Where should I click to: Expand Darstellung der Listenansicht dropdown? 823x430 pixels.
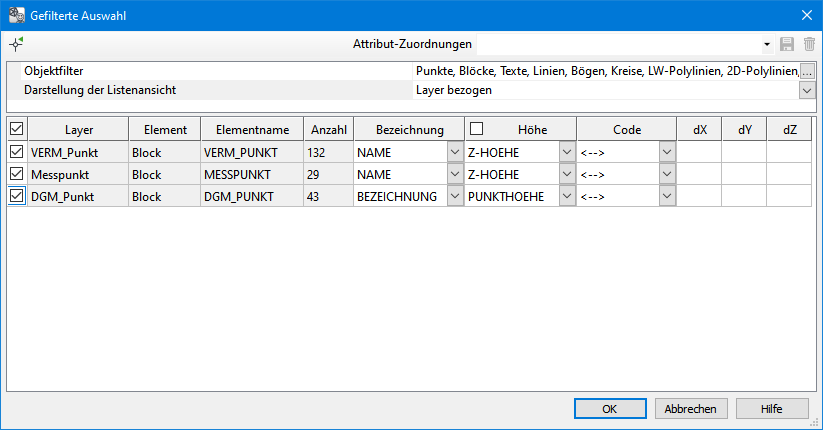coord(807,90)
